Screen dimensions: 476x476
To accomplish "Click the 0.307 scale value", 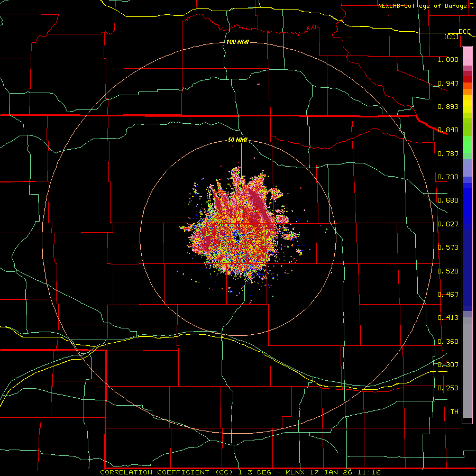I will pyautogui.click(x=448, y=364).
